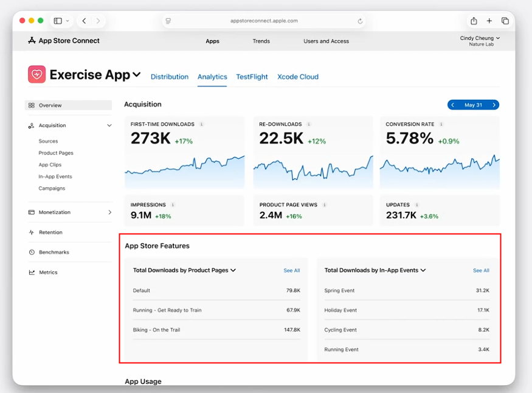Open Users and Access navigation item

(x=326, y=41)
